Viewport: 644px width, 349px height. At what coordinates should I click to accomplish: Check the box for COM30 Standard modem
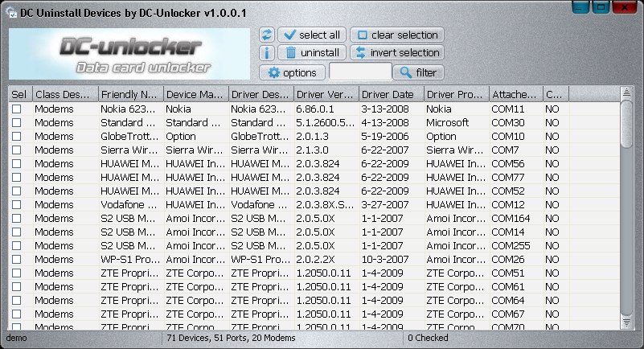(16, 123)
